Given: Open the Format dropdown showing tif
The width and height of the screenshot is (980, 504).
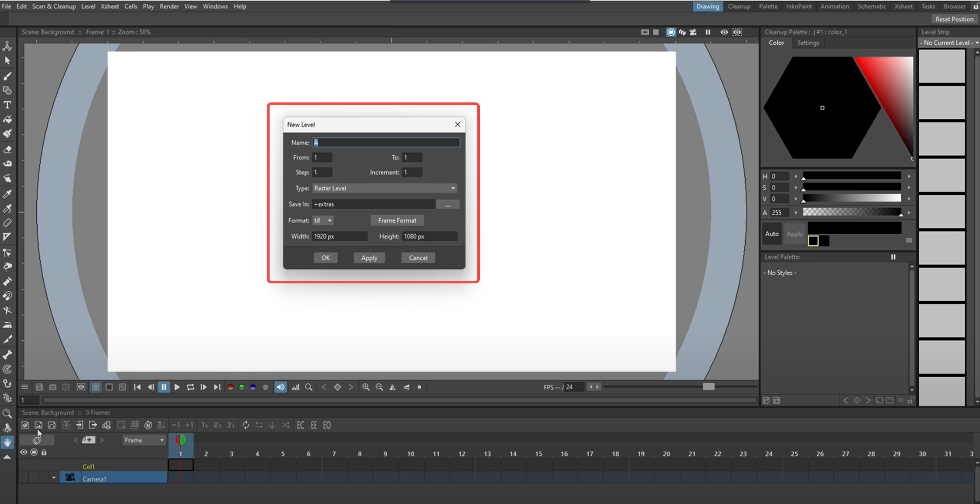Looking at the screenshot, I should coord(323,220).
